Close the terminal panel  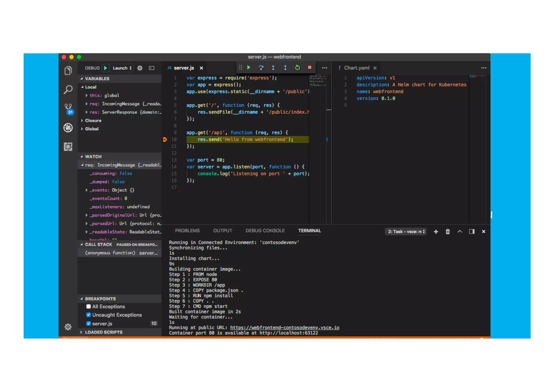click(x=483, y=231)
